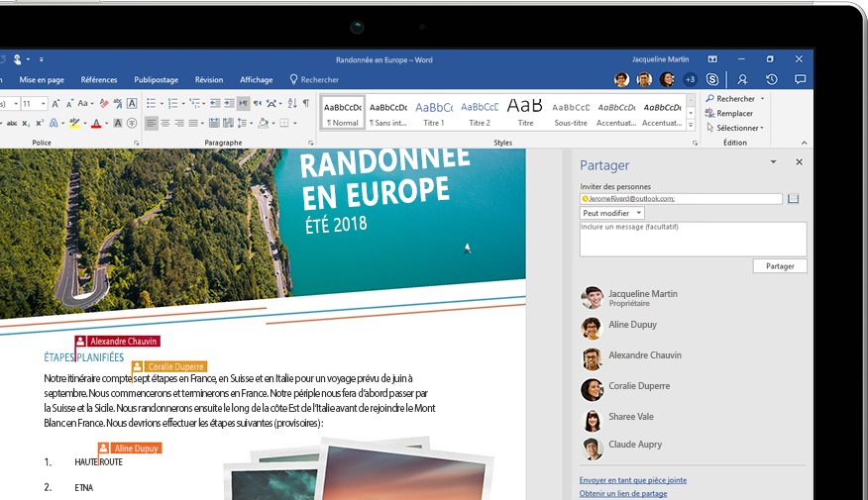Screen dimensions: 868x500
Task: Collapse the ribbon with the chevron
Action: (x=805, y=143)
